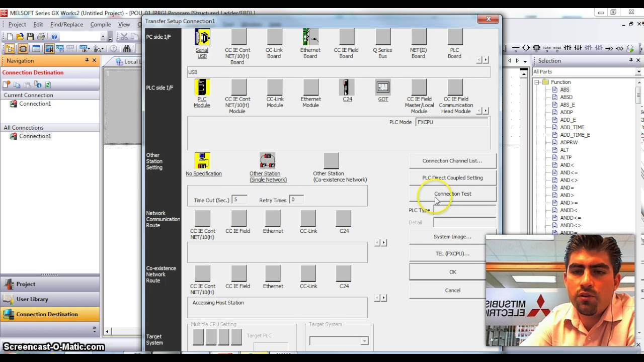This screenshot has height=362, width=644.
Task: Select Other Station (Co-existence Network) icon
Action: [x=332, y=161]
